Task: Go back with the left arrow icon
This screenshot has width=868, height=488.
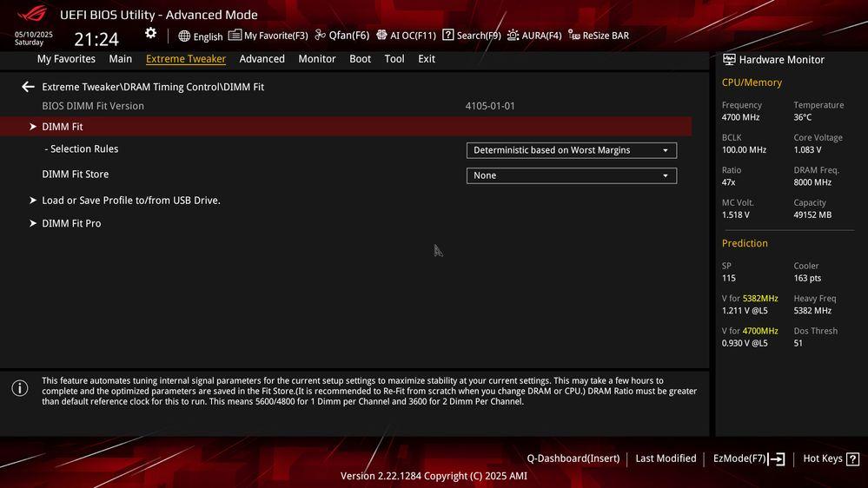Action: tap(28, 87)
